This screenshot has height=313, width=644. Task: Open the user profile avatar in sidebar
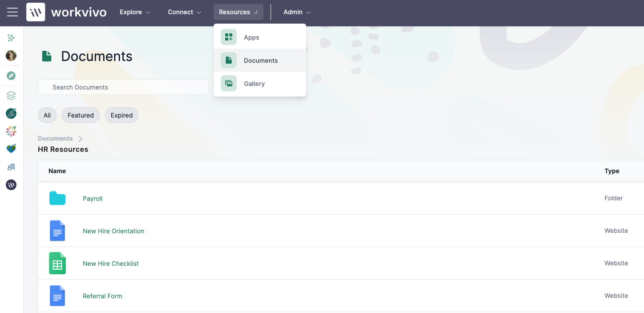click(x=11, y=56)
